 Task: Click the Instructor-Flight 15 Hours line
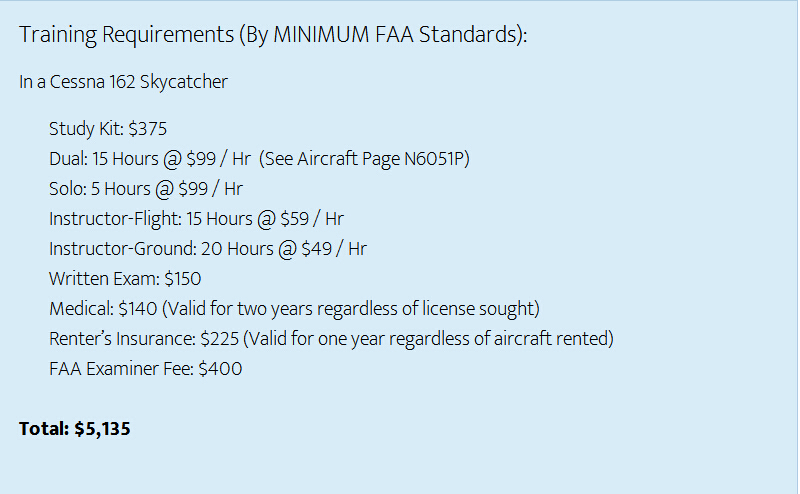point(196,219)
